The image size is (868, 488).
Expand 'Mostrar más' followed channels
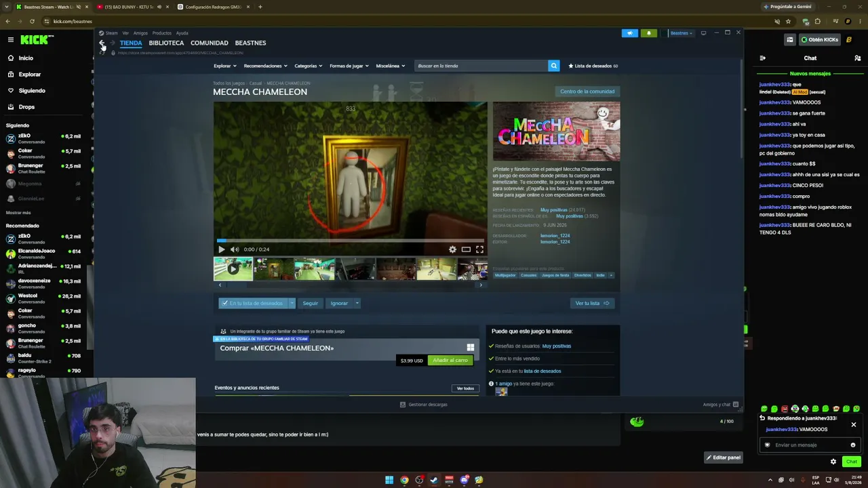coord(18,213)
